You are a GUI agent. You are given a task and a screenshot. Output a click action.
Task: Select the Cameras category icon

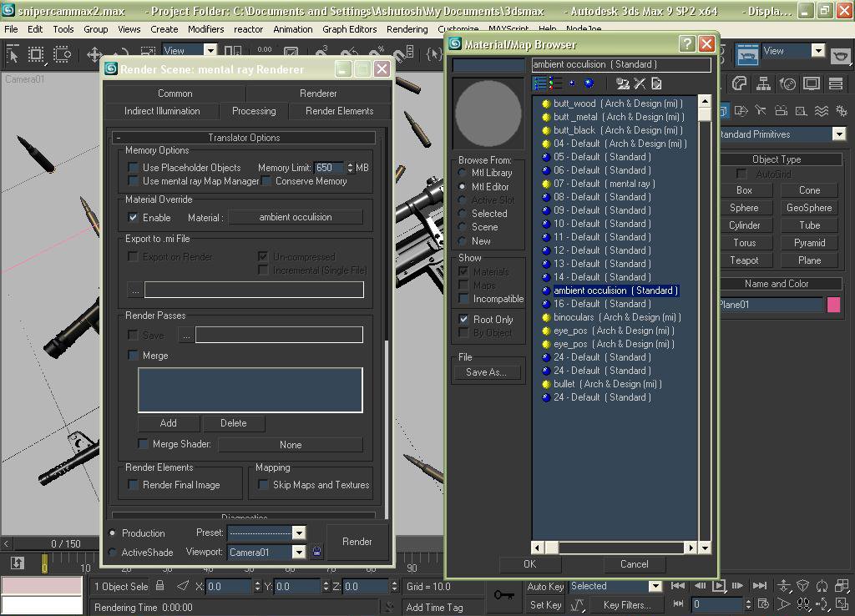782,111
